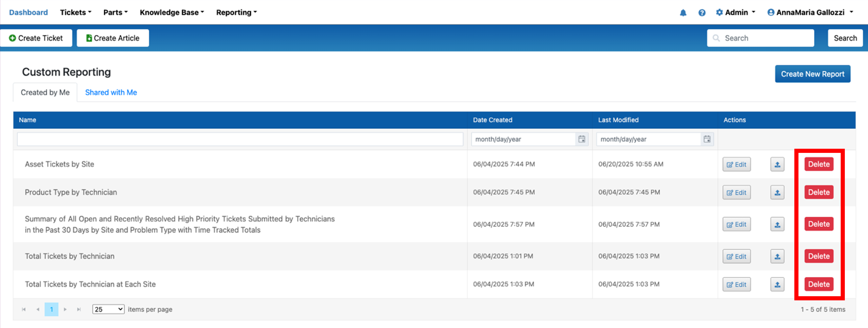Open the notifications bell icon
Image resolution: width=868 pixels, height=328 pixels.
coord(683,13)
